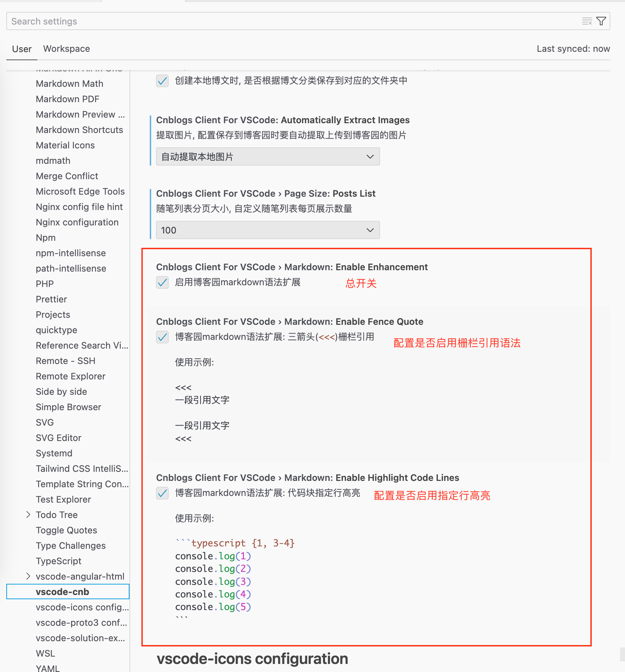Image resolution: width=625 pixels, height=672 pixels.
Task: Select Microsoft Edge Tools in tree
Action: 80,191
